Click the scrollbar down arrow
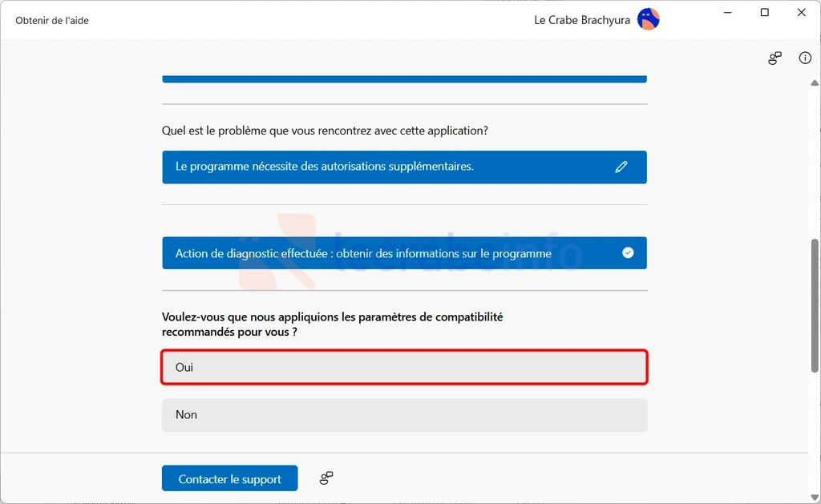The width and height of the screenshot is (821, 504). click(x=815, y=498)
